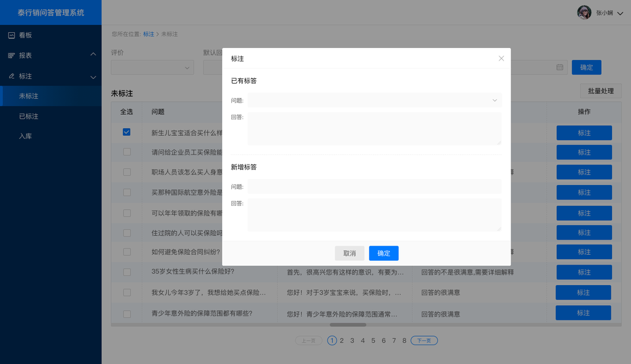Check the 住过院的人可以买保险吗 row checkbox

click(127, 233)
